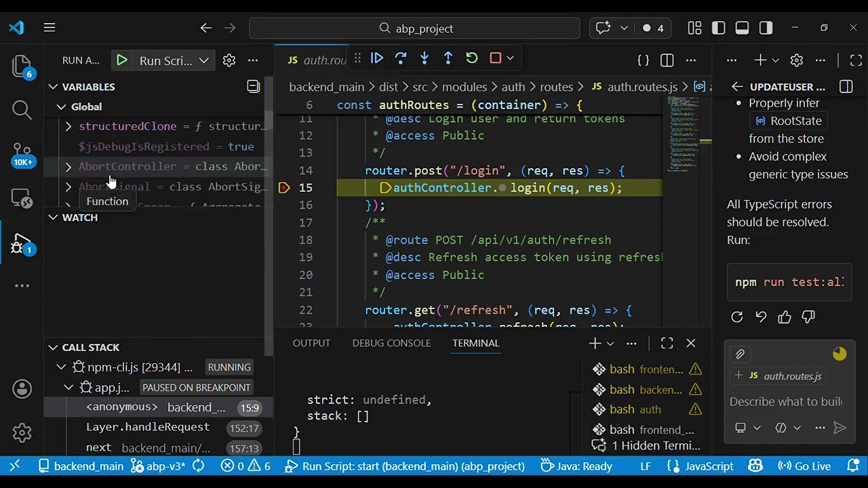868x488 pixels.
Task: Click green Start Debugging play button
Action: (121, 60)
